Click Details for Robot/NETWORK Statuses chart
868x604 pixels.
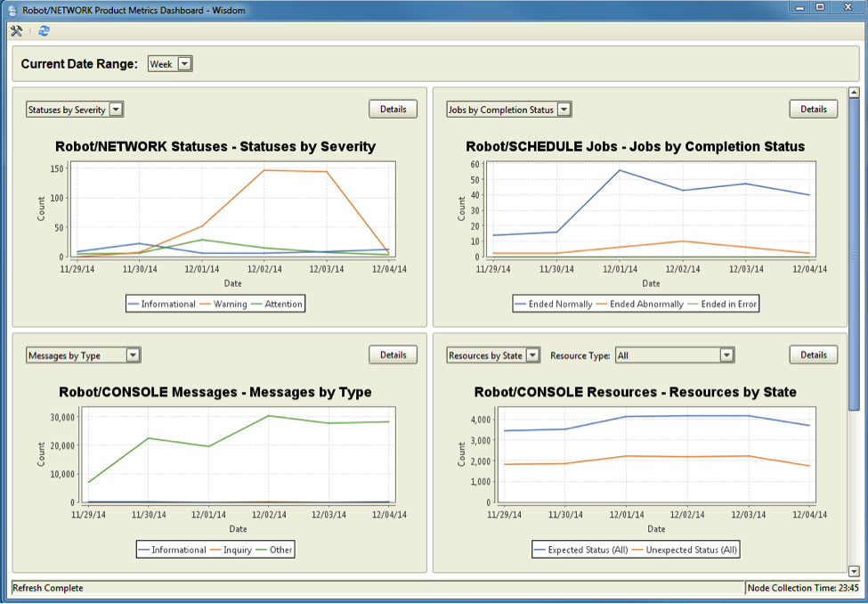click(x=393, y=110)
